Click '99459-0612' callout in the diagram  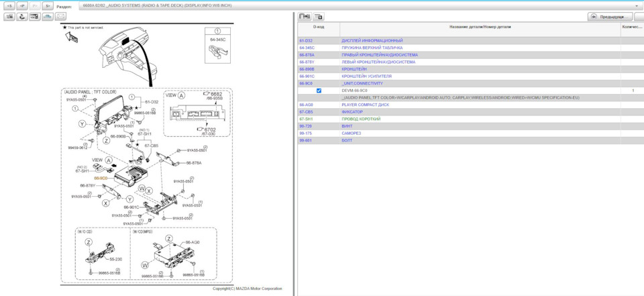coord(77,148)
